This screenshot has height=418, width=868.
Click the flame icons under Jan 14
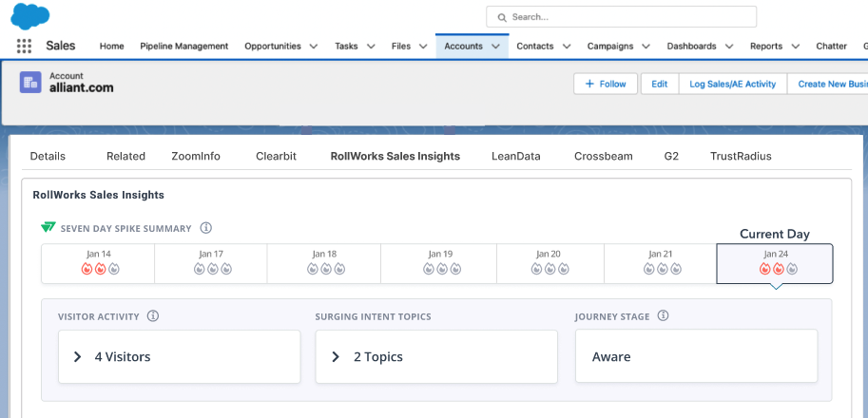(100, 269)
